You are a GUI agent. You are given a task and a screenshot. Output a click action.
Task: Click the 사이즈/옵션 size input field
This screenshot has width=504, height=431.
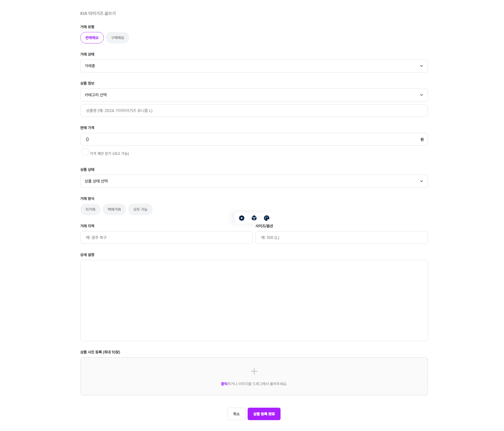pos(341,238)
